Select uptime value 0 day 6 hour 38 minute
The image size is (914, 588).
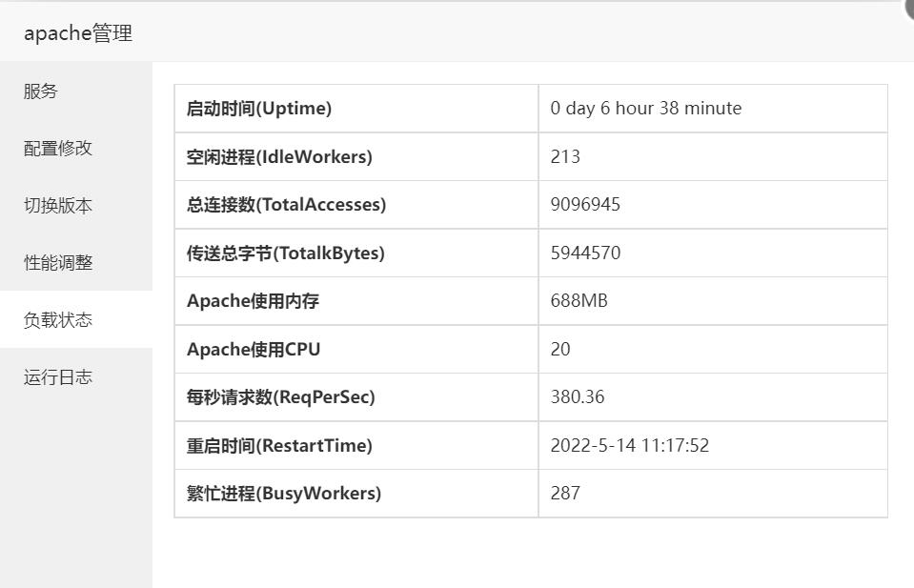646,109
